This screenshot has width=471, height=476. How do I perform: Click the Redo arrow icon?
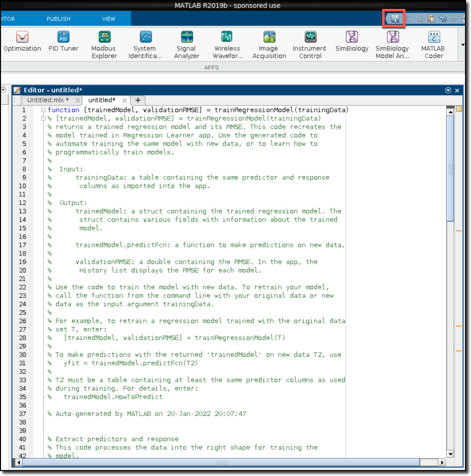(x=454, y=19)
